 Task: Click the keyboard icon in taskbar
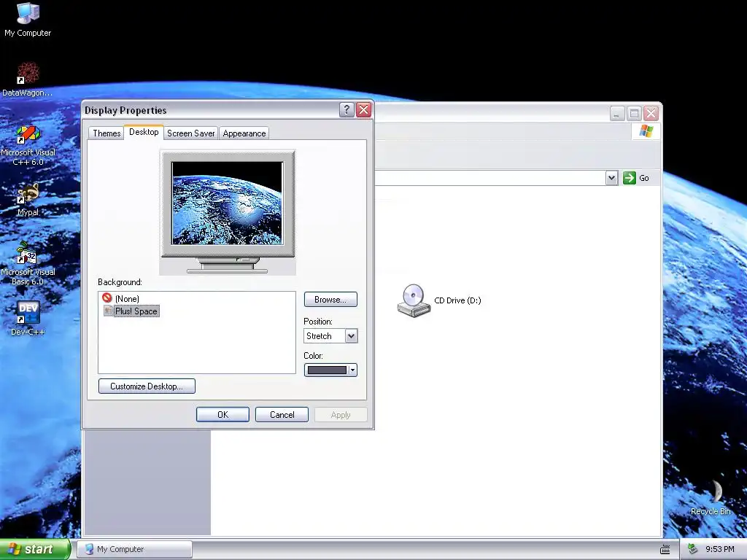[x=665, y=549]
